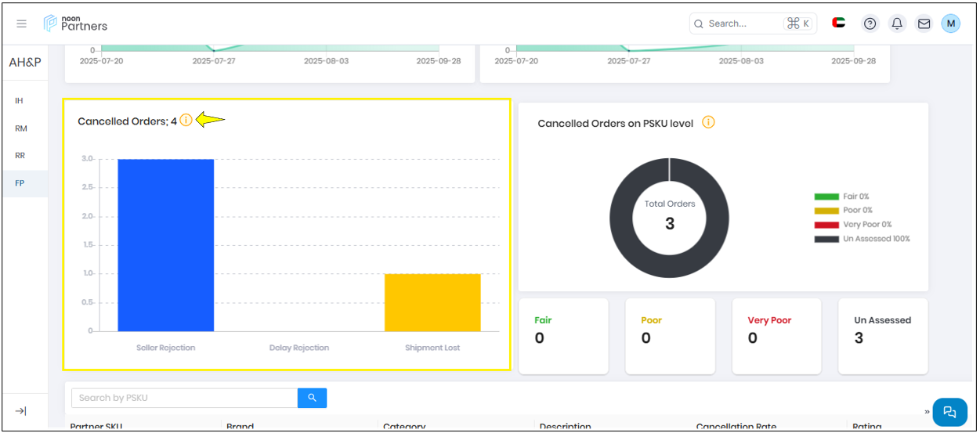Toggle the Un Assessed legend swatch
This screenshot has width=980, height=433.
coord(826,239)
